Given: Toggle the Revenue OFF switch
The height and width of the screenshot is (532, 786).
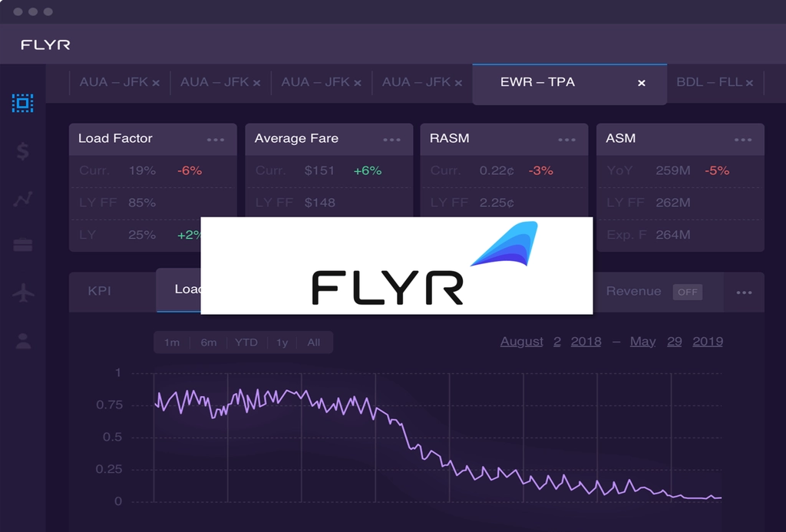Looking at the screenshot, I should pyautogui.click(x=687, y=292).
